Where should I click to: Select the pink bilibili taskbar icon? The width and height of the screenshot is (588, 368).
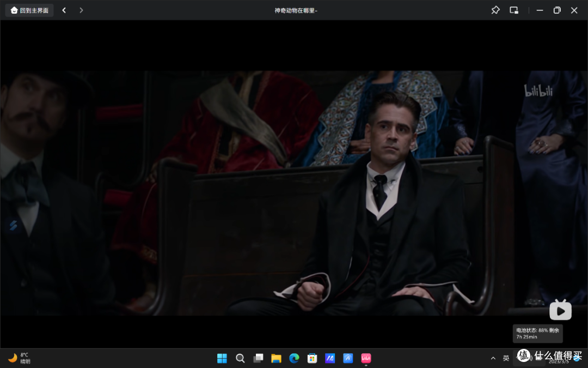coord(366,358)
